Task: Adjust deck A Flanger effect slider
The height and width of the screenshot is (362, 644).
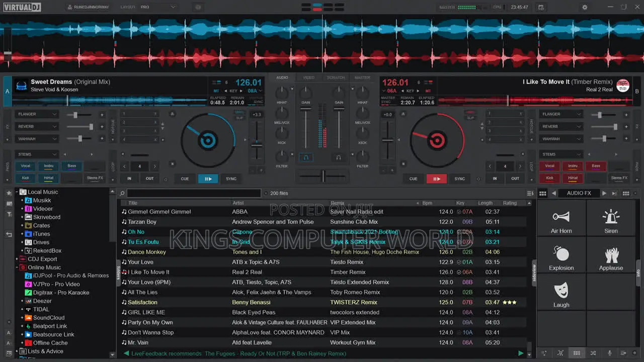Action: pos(79,115)
